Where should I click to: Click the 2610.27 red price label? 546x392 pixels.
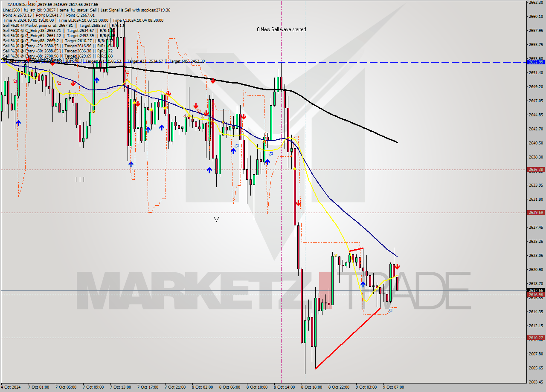535,338
